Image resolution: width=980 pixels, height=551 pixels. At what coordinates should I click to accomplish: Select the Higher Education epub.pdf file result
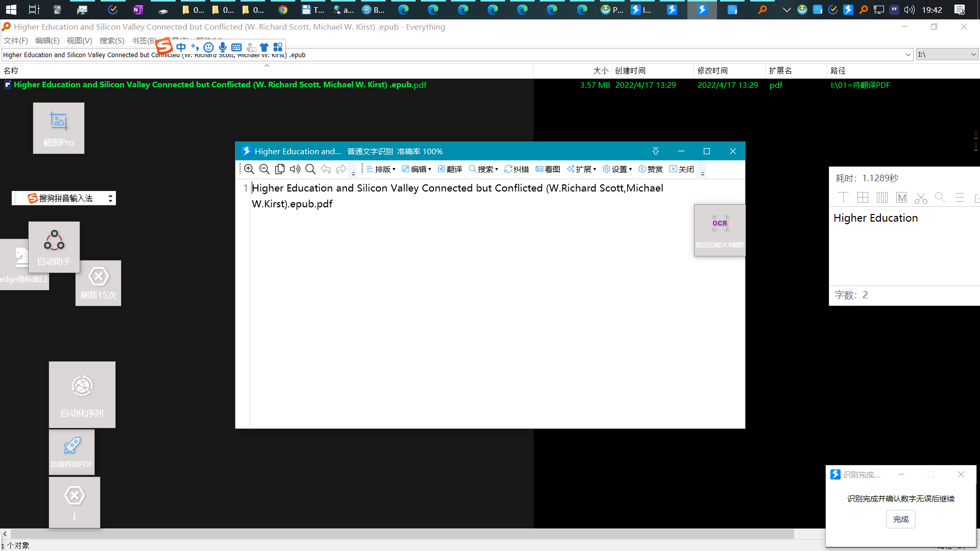coord(220,85)
